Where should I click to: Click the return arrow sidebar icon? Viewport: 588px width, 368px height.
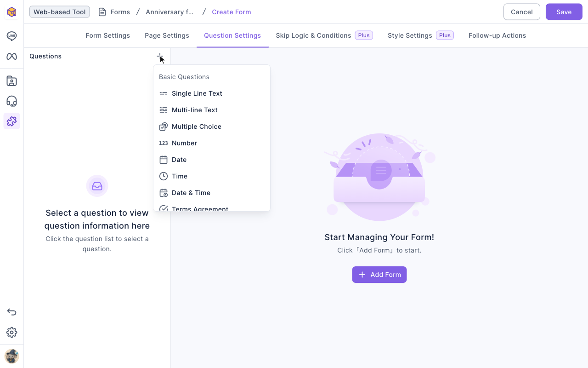11,312
